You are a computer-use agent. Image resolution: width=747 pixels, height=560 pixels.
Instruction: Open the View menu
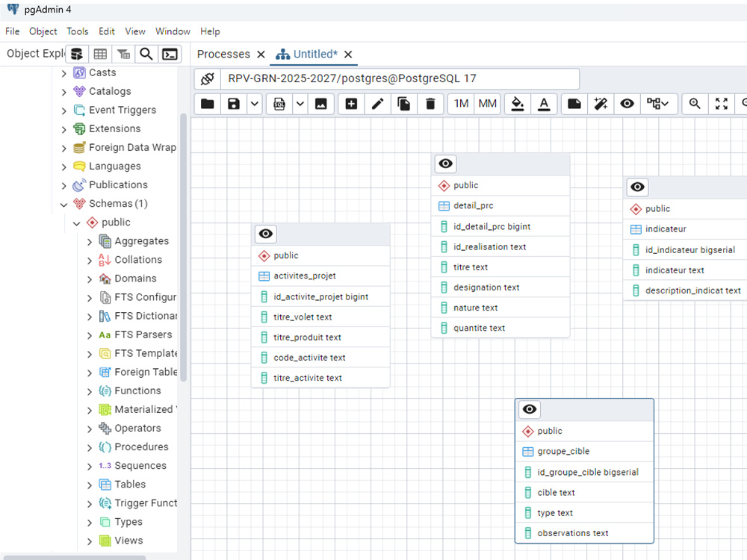click(x=135, y=31)
